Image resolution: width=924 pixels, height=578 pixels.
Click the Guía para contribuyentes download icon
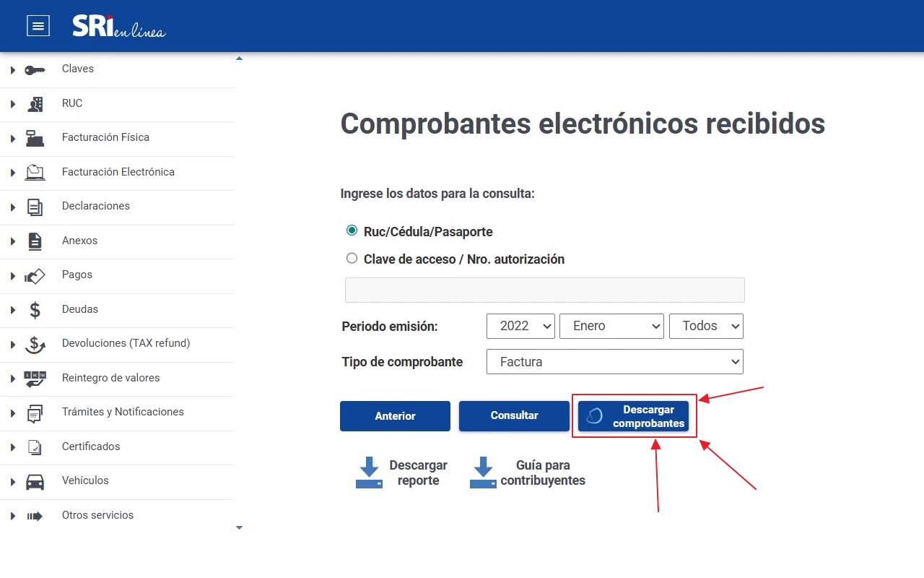point(483,473)
